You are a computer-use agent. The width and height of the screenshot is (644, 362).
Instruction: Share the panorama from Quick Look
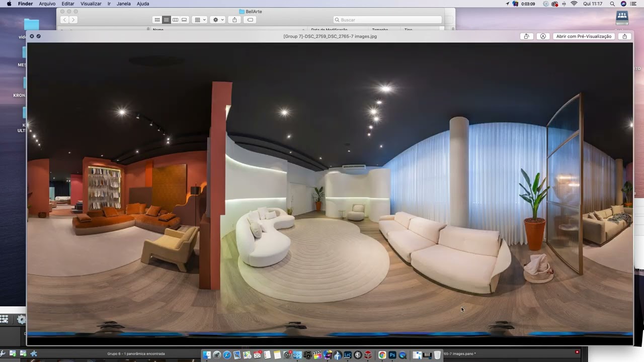625,36
